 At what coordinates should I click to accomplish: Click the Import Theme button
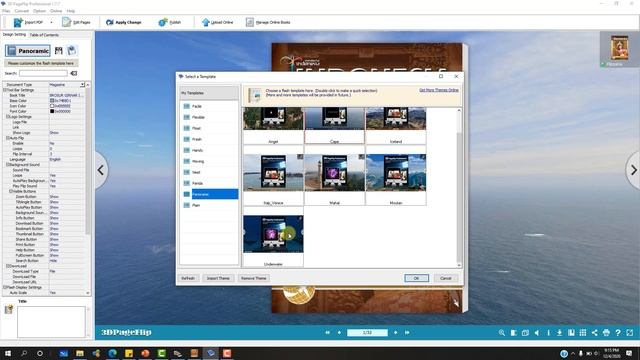click(x=218, y=278)
